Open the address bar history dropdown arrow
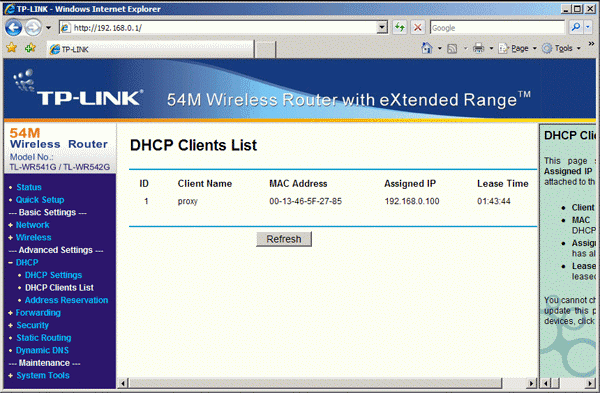This screenshot has height=393, width=600. (x=382, y=28)
